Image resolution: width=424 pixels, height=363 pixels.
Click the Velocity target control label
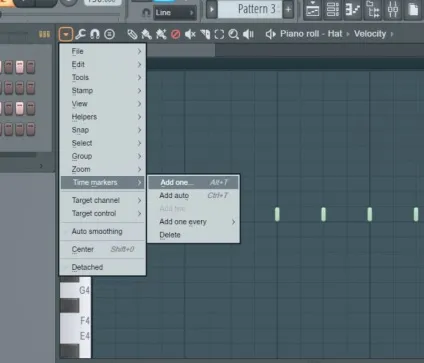point(370,34)
